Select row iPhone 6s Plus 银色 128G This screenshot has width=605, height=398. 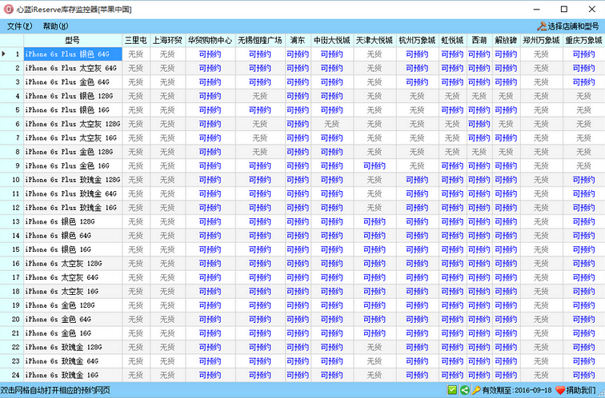click(73, 96)
